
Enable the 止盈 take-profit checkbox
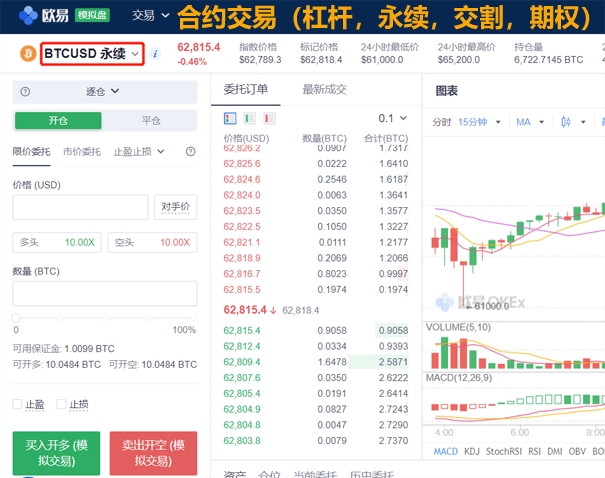(17, 404)
